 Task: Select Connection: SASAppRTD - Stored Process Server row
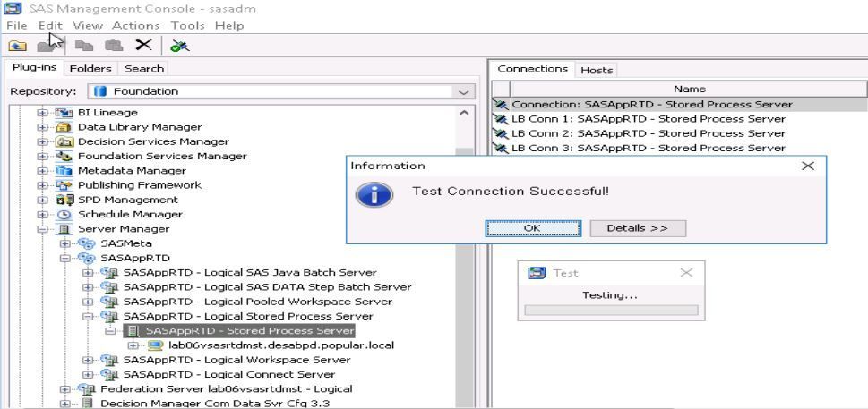[x=680, y=105]
